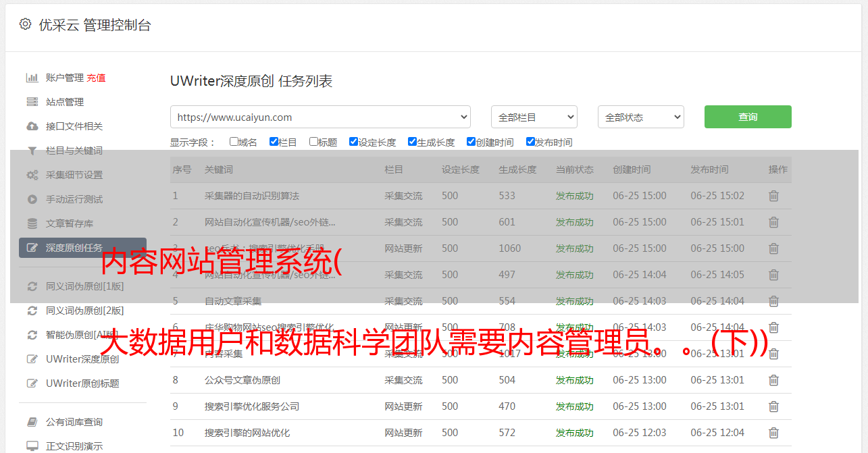Click the bar chart icon for 账户管理
The width and height of the screenshot is (868, 453).
click(x=32, y=78)
